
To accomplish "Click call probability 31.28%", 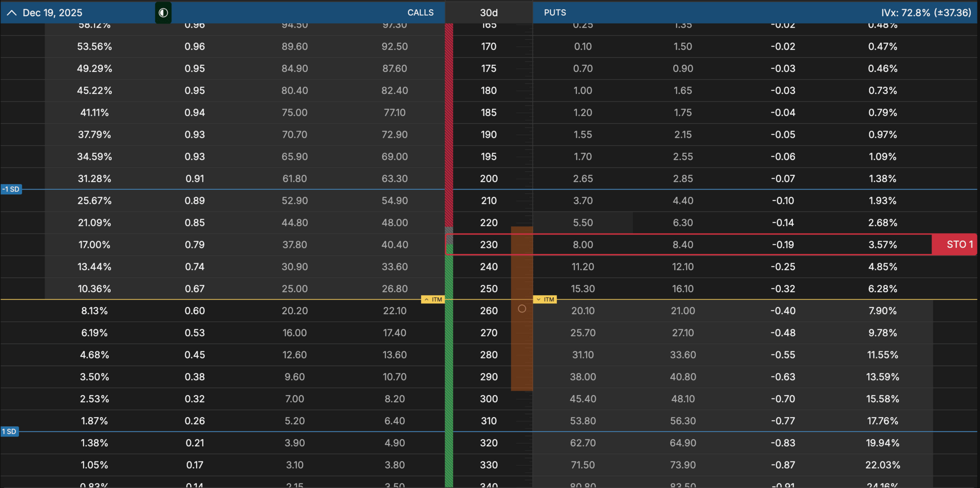I will tap(94, 178).
